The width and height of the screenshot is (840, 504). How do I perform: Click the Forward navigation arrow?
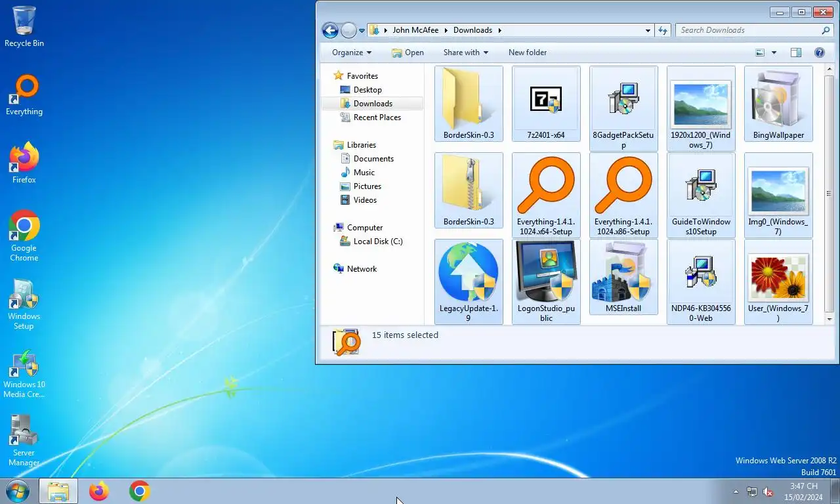348,30
